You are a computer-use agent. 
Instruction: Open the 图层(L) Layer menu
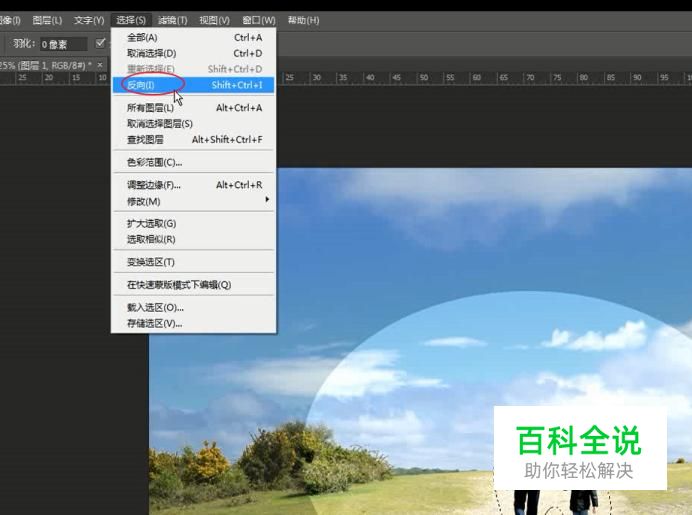[x=47, y=20]
